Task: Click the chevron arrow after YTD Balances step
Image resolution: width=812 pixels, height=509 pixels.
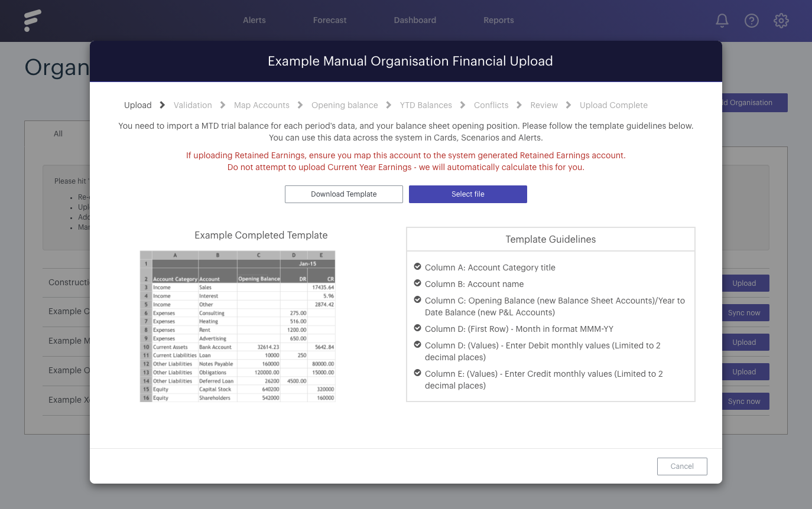Action: [463, 105]
